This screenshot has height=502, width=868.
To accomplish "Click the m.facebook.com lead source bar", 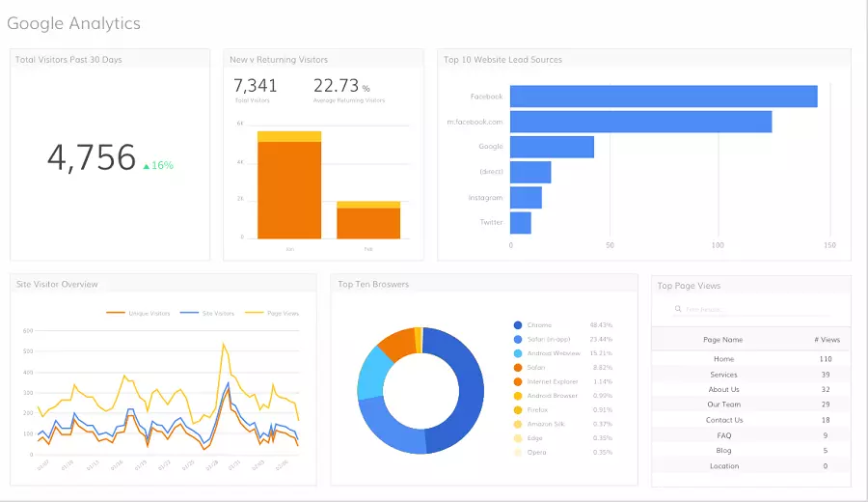I will (x=641, y=122).
